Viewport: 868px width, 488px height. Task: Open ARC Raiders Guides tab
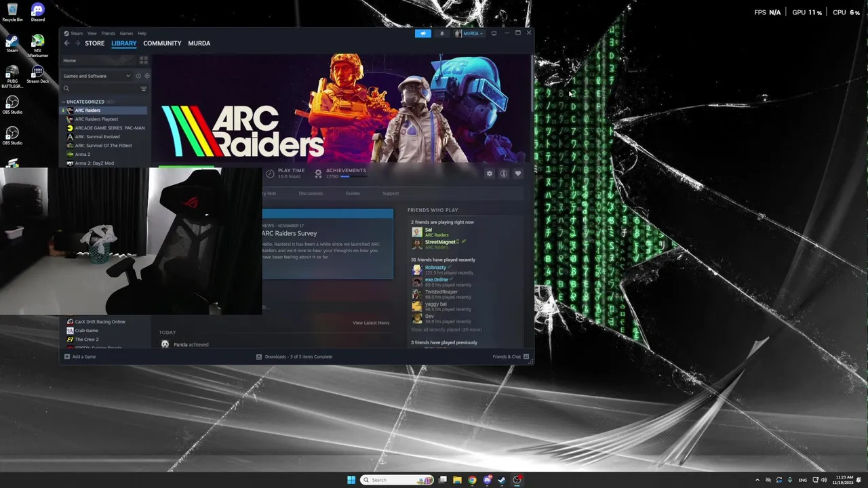tap(353, 193)
